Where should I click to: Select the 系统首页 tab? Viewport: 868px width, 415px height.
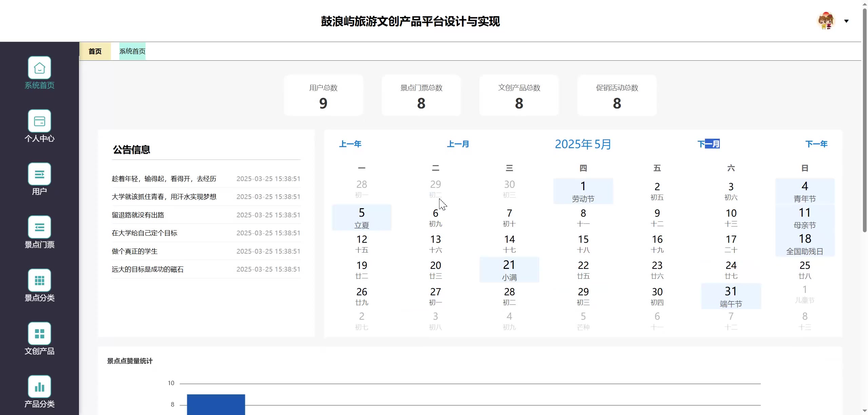click(132, 51)
